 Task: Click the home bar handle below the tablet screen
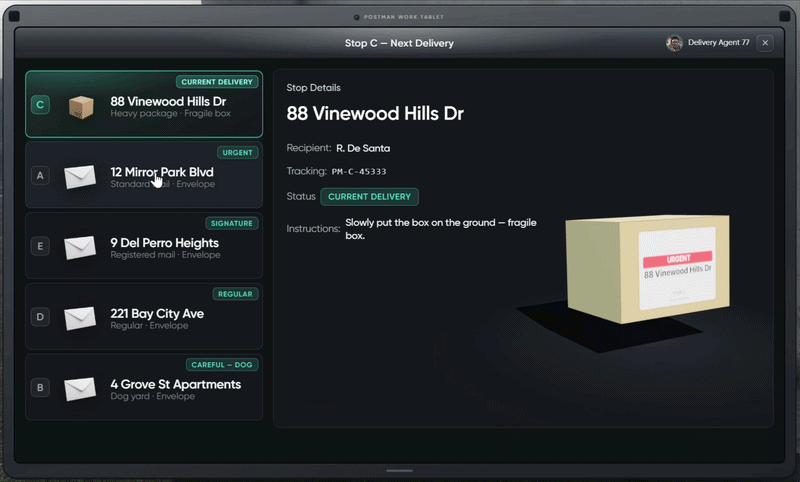(x=399, y=471)
